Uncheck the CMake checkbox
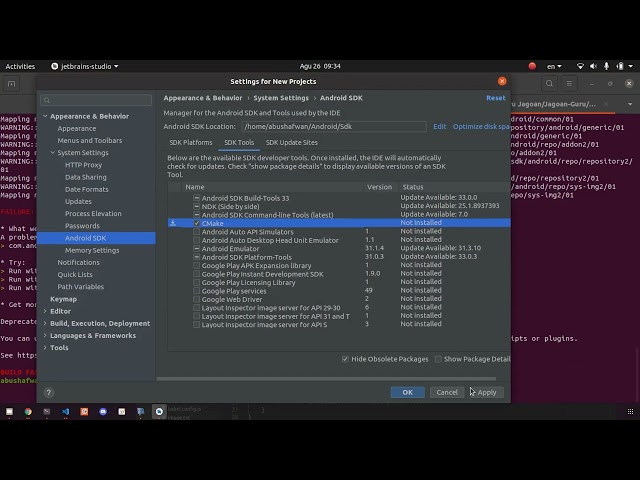The width and height of the screenshot is (640, 480). click(197, 223)
